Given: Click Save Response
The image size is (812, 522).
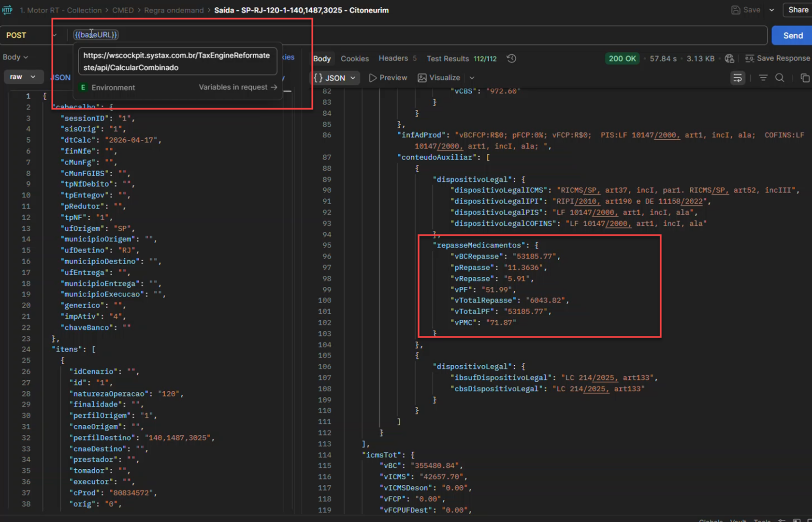Looking at the screenshot, I should tap(778, 59).
